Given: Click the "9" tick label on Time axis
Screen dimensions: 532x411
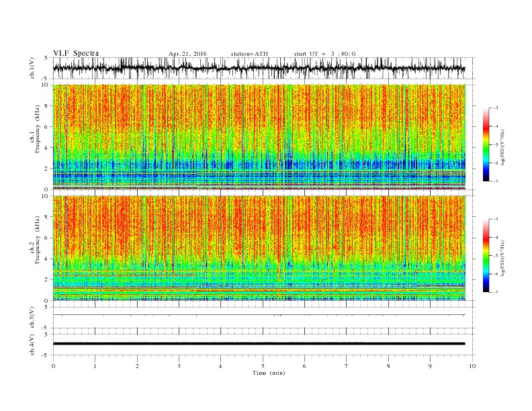Looking at the screenshot, I should coord(430,366).
